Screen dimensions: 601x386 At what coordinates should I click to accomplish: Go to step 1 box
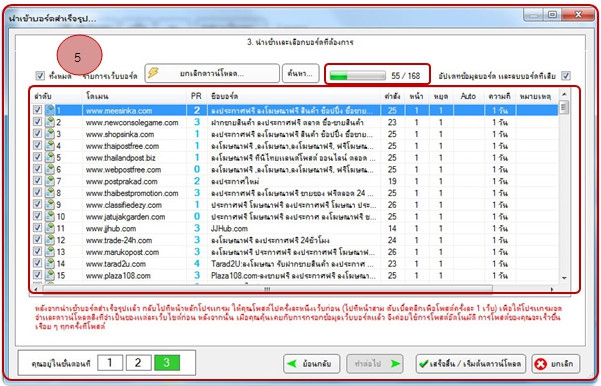pyautogui.click(x=110, y=363)
